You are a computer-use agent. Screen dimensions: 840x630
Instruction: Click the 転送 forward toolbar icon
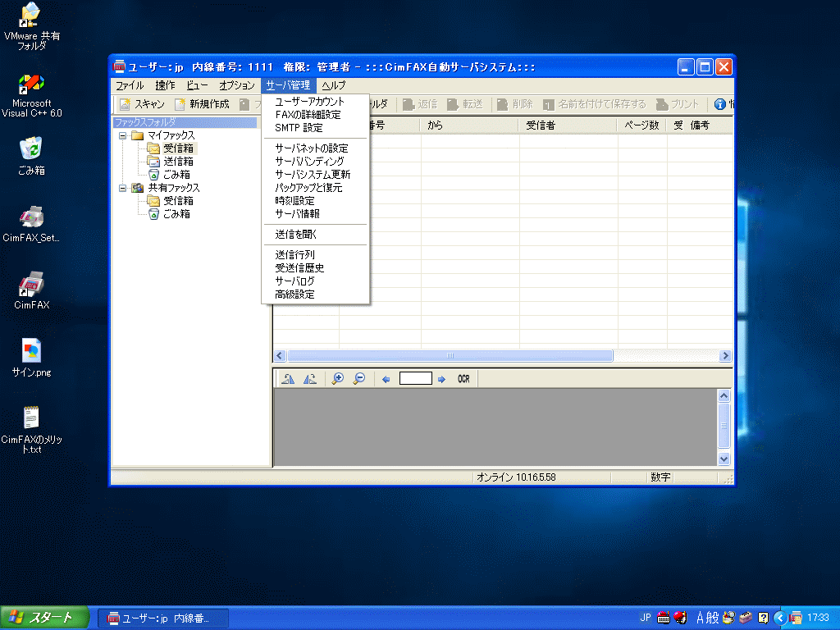[x=453, y=104]
